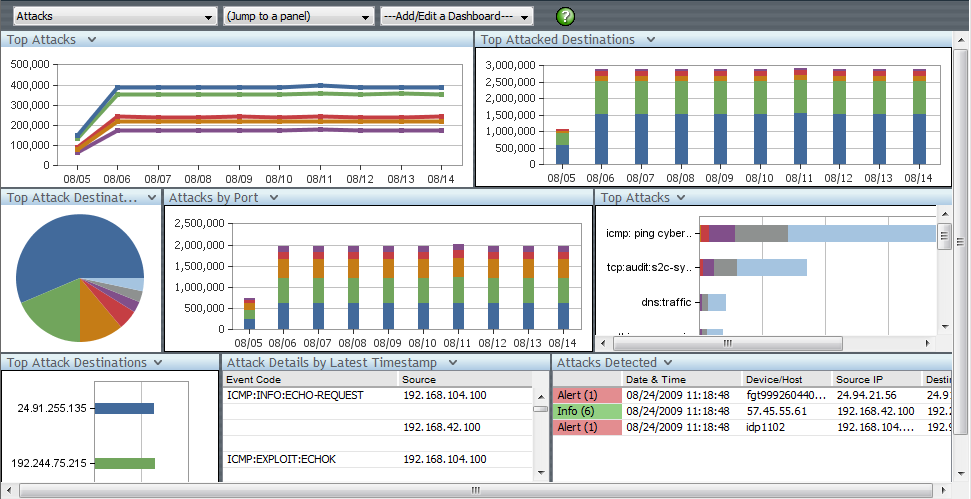Viewport: 971px width, 499px height.
Task: Sort by the Source IP column header
Action: [x=876, y=380]
